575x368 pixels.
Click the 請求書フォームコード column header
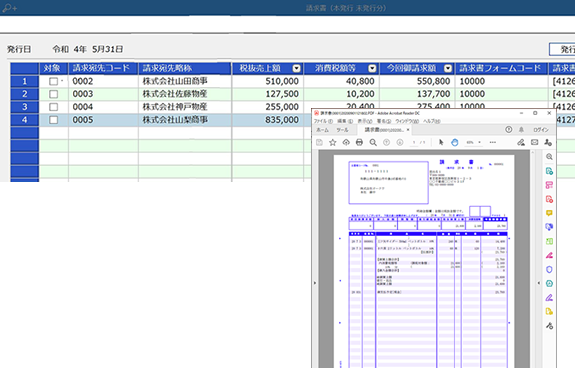tap(501, 68)
